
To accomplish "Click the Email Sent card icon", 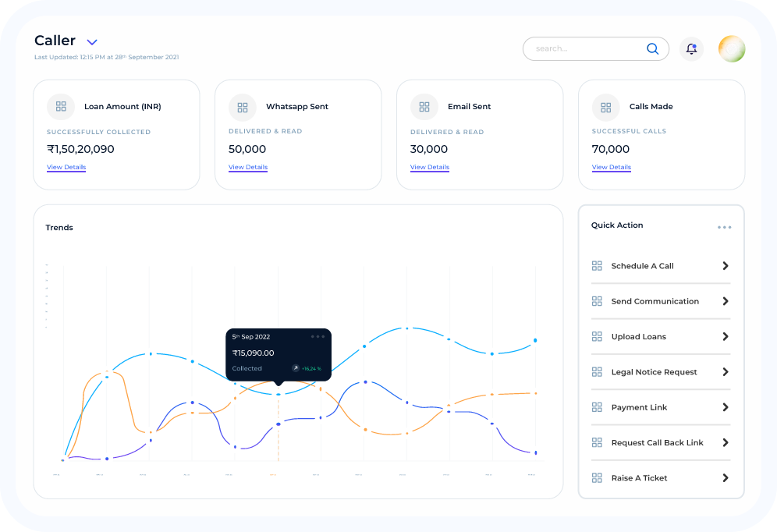I will (x=424, y=108).
